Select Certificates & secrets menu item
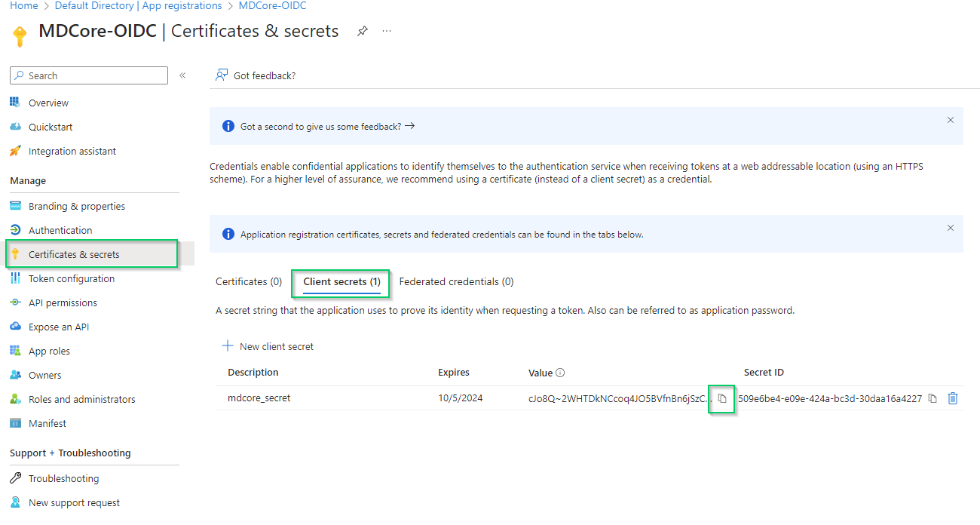 click(x=74, y=254)
